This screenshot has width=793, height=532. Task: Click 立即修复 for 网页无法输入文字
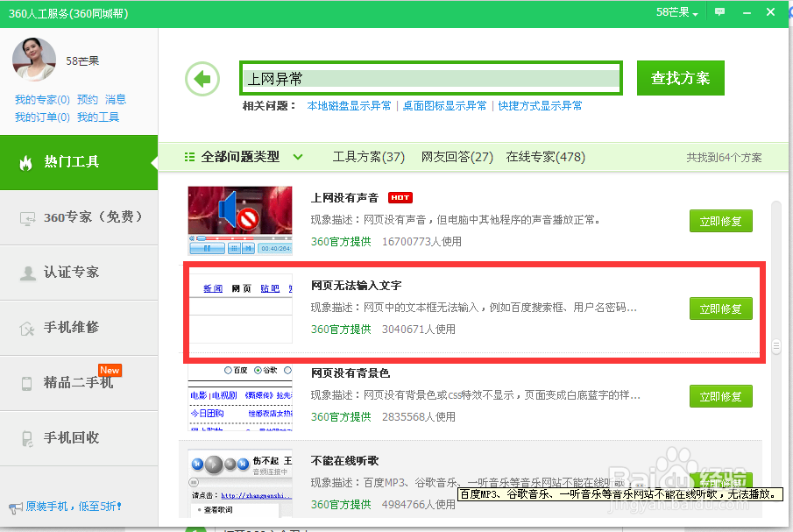(x=720, y=309)
